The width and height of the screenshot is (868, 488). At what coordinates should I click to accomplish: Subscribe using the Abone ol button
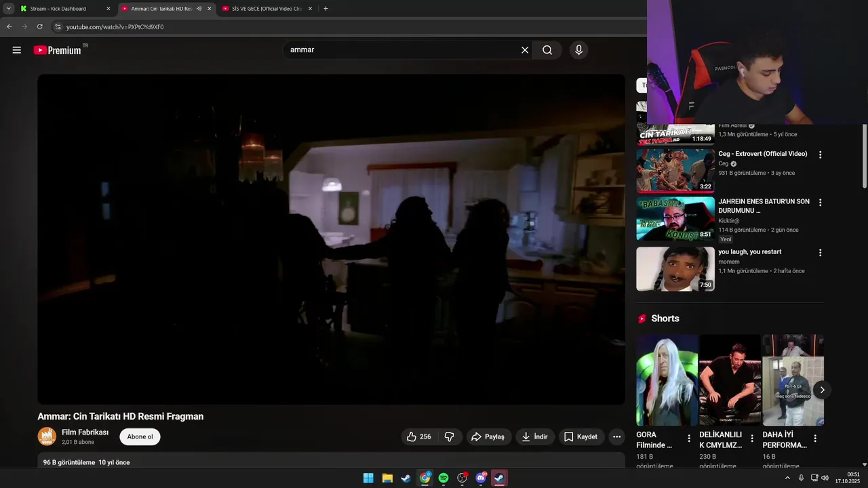pyautogui.click(x=140, y=437)
